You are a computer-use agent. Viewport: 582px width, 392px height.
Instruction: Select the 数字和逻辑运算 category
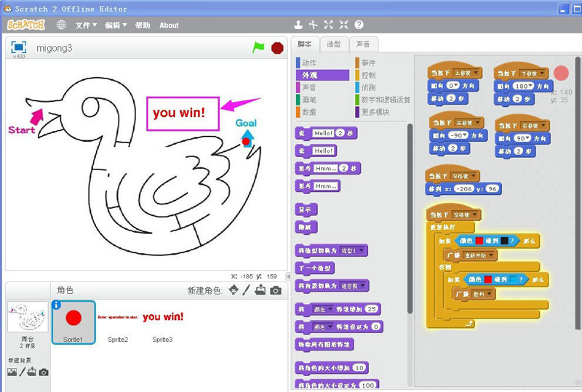(x=383, y=100)
